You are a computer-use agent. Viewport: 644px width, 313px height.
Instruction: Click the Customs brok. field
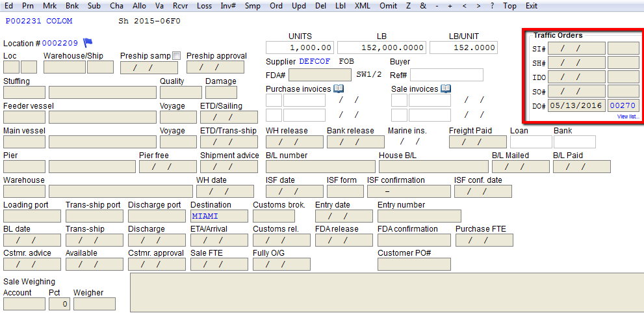pos(274,216)
